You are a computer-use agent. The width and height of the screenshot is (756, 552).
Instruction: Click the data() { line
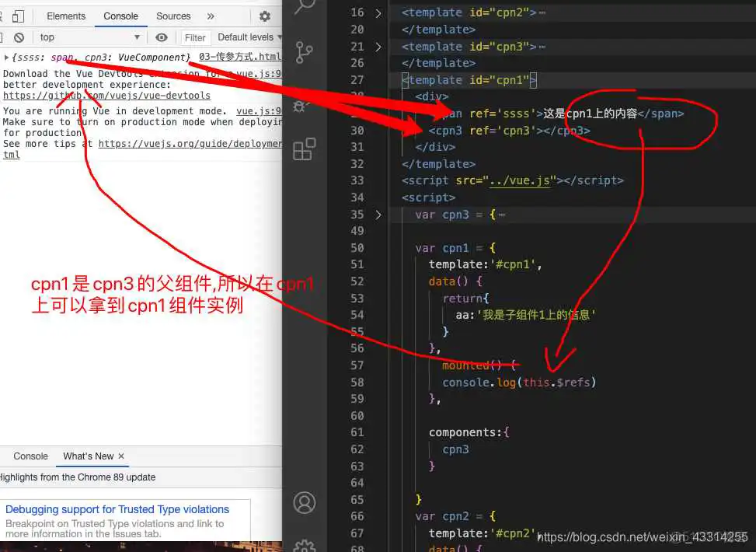pos(455,281)
